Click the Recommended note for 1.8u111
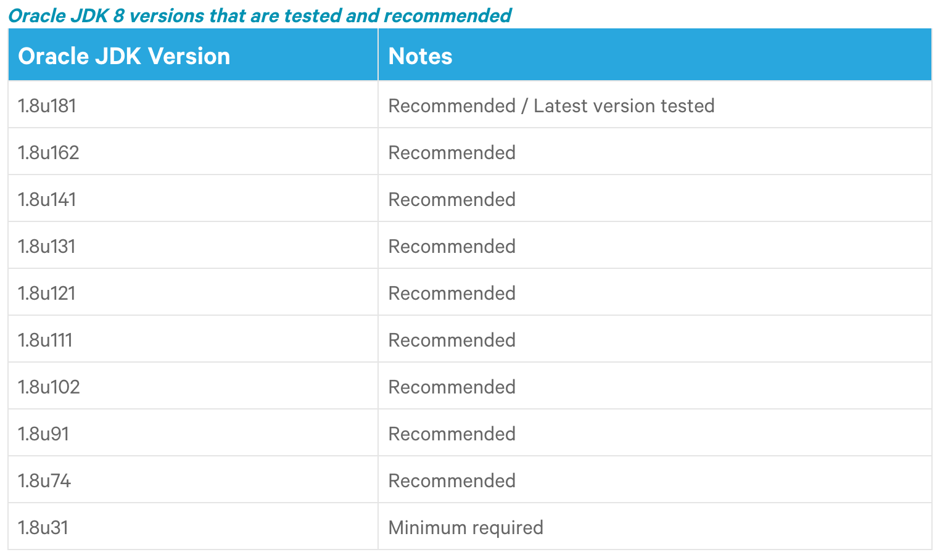The image size is (940, 560). [452, 340]
